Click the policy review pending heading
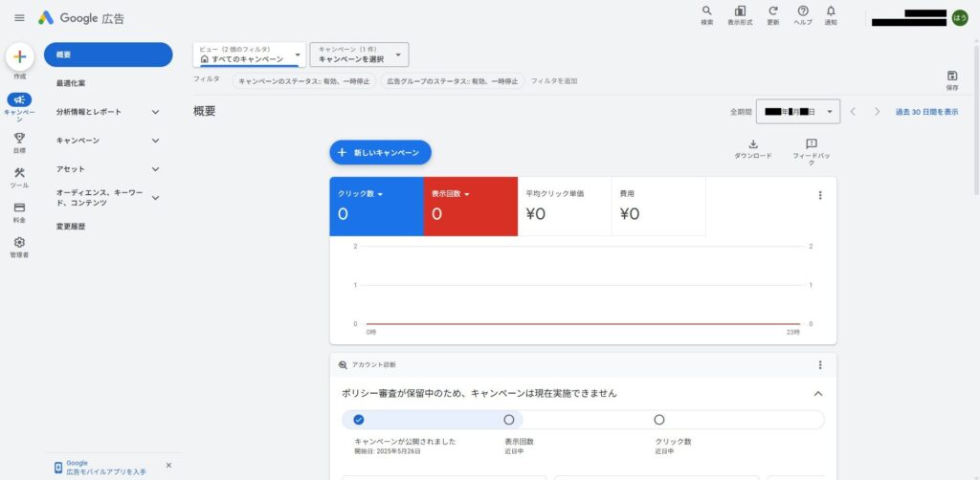This screenshot has width=980, height=480. tap(479, 393)
